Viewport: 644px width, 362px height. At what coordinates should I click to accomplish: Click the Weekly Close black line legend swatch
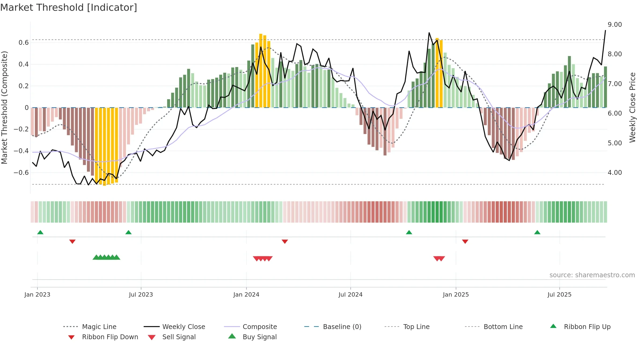[152, 327]
